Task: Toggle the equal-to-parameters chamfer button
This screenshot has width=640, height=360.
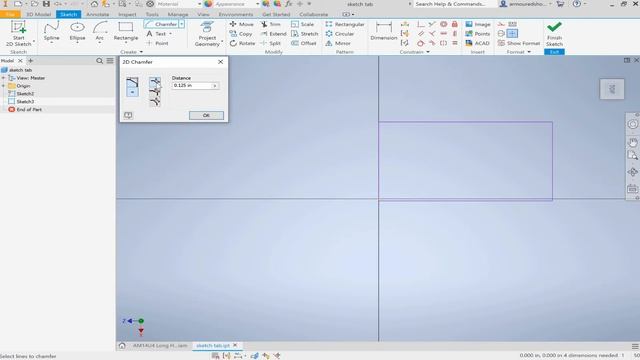Action: tap(132, 92)
